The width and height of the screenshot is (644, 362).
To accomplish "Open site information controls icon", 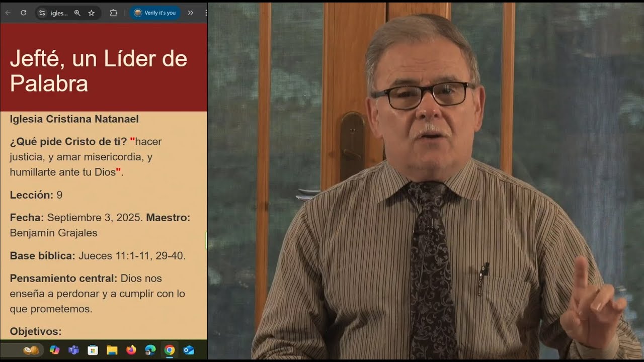I will coord(42,13).
